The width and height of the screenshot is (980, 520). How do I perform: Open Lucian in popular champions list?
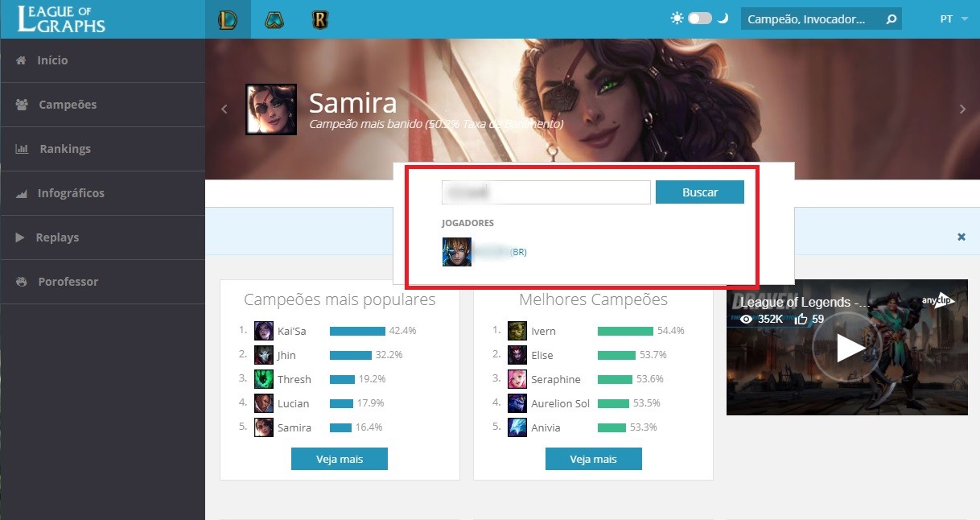[294, 403]
